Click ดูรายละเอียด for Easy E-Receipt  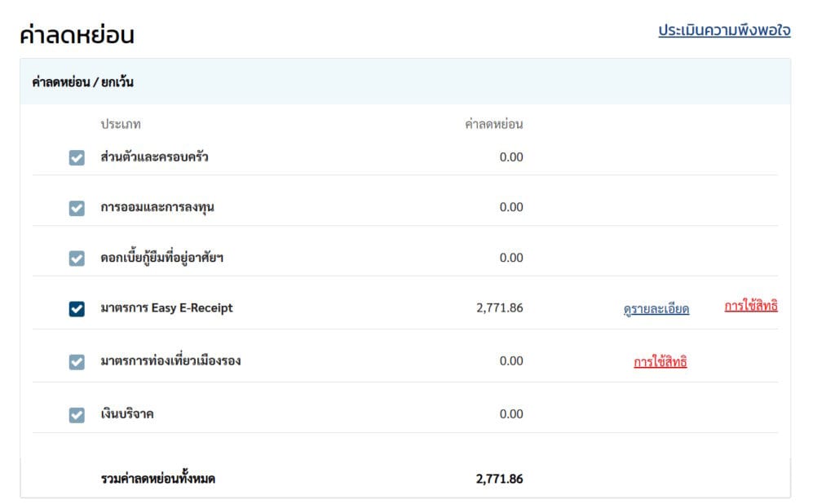tap(656, 309)
